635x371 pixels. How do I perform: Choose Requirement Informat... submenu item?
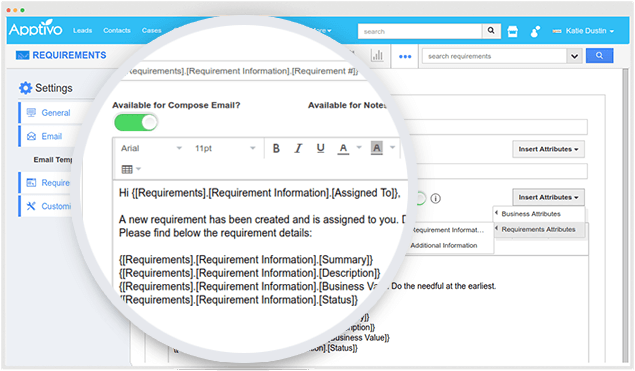coord(447,230)
